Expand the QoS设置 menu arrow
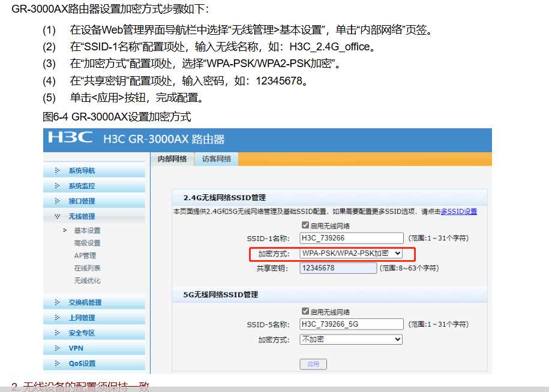The image size is (549, 392). 57,363
